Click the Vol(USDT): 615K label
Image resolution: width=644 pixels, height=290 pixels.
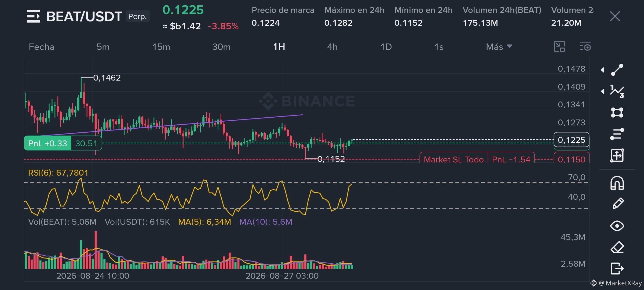[137, 222]
